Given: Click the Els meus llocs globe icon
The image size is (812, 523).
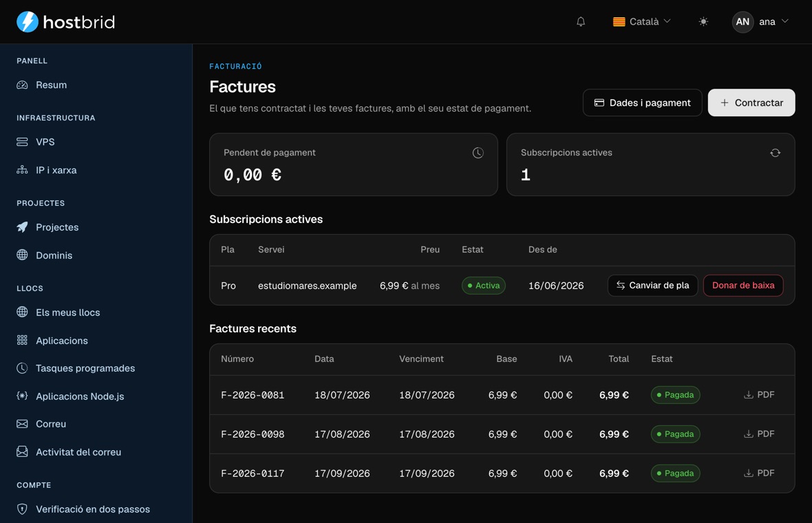Looking at the screenshot, I should tap(22, 312).
